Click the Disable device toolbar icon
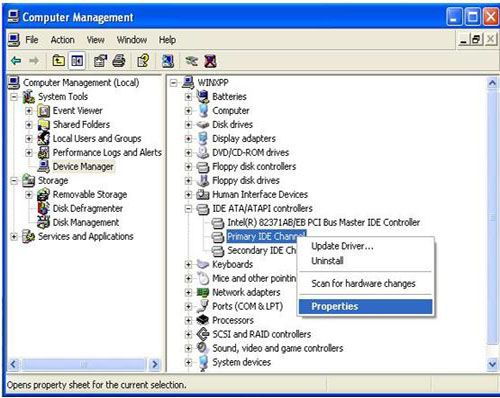 point(192,61)
